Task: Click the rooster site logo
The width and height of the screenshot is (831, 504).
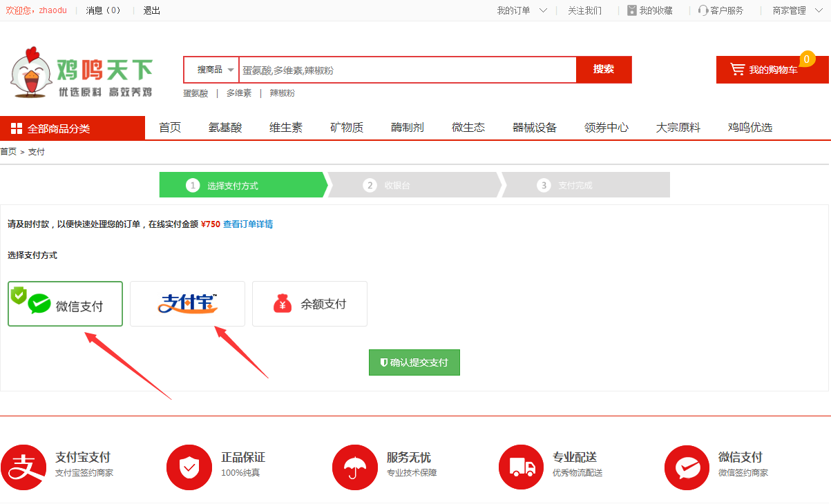Action: (32, 72)
